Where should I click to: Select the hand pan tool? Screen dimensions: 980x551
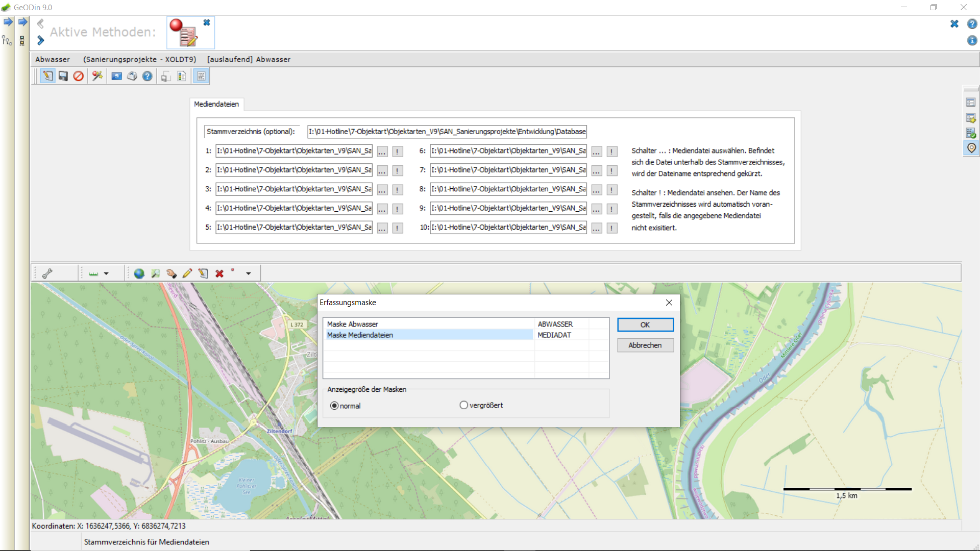[171, 273]
